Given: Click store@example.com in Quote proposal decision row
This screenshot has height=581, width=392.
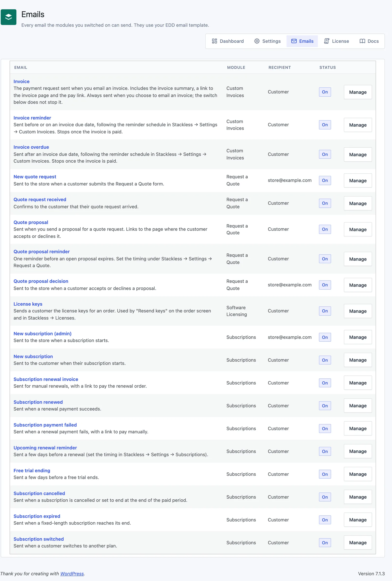Looking at the screenshot, I should [290, 285].
